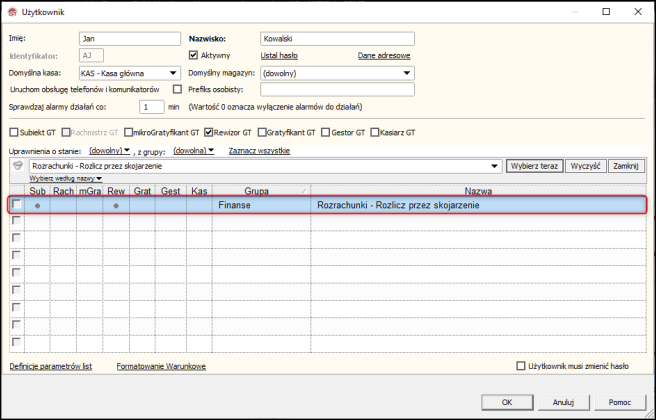Sort by the Grupa column header
Viewport: 656px width, 420px height.
[x=261, y=191]
